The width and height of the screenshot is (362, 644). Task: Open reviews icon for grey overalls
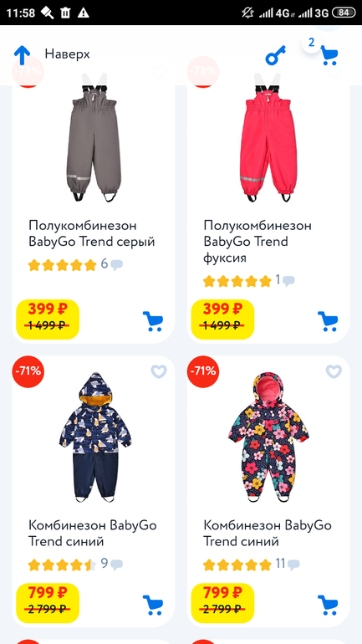point(116,265)
